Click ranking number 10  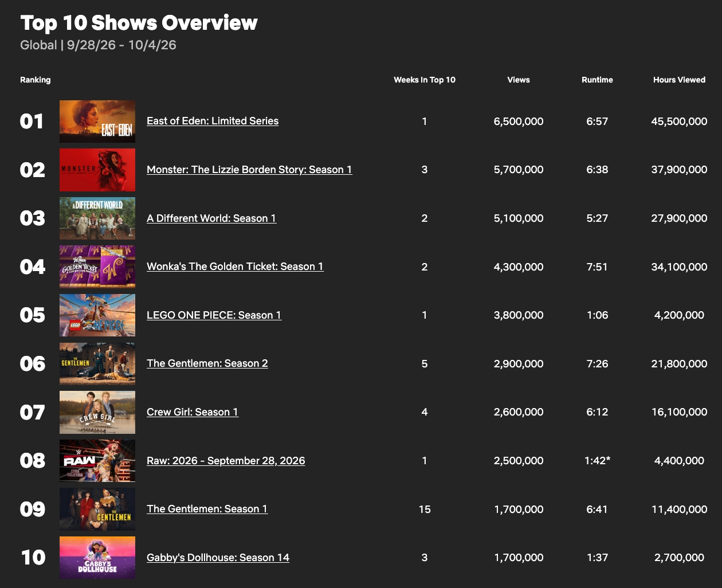point(33,558)
